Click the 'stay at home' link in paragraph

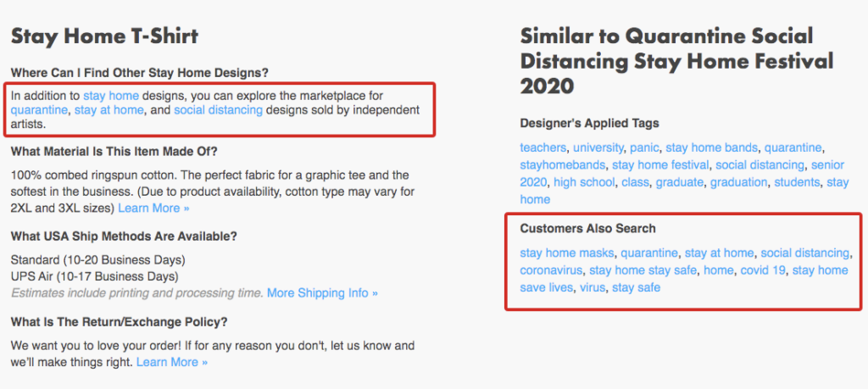[x=109, y=109]
